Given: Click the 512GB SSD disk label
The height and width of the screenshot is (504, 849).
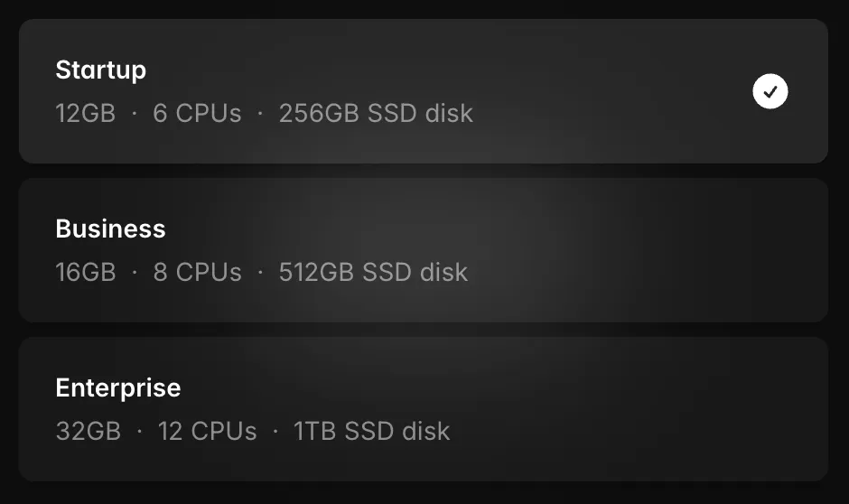Looking at the screenshot, I should coord(373,273).
